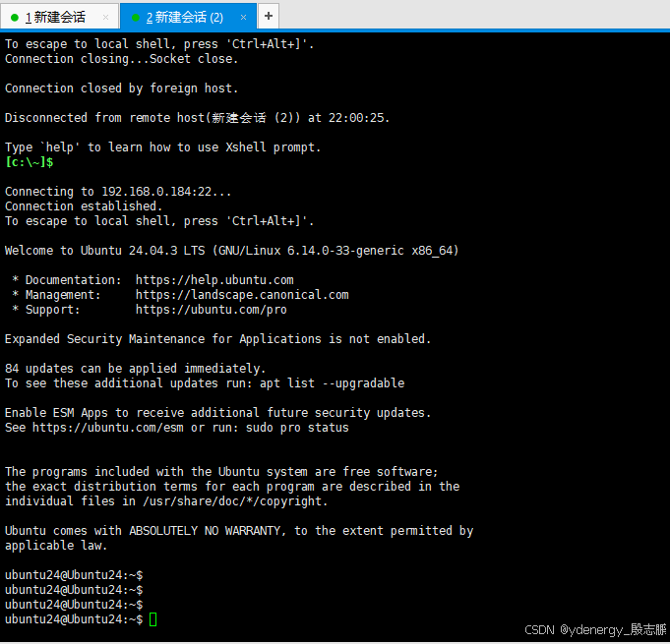
Task: Click 'sudo pro status' command text
Action: pyautogui.click(x=297, y=428)
